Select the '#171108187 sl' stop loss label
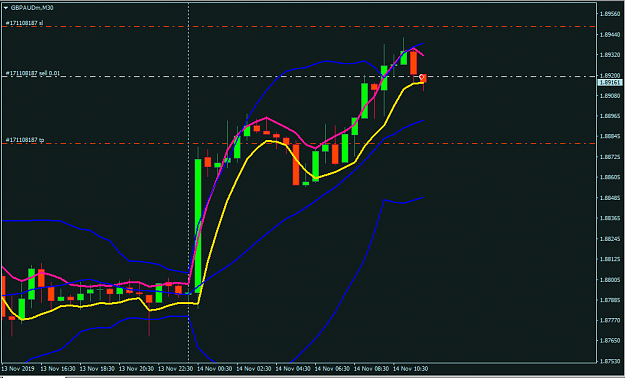Image resolution: width=625 pixels, height=378 pixels. (24, 23)
